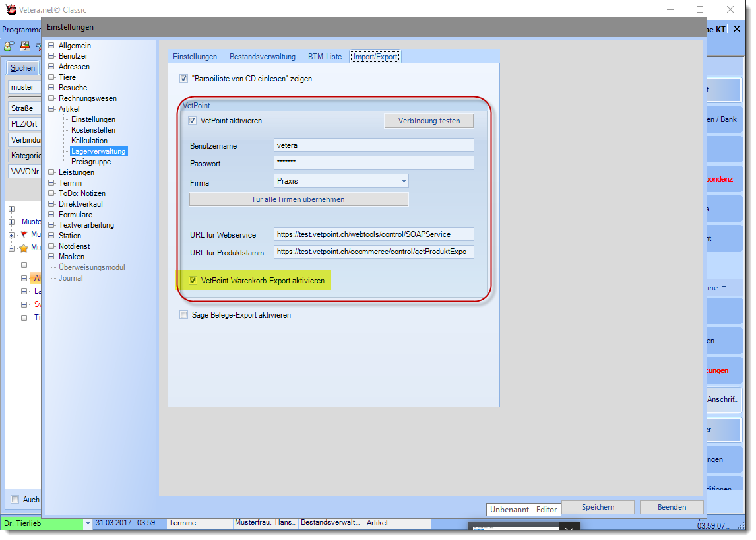Switch to the Bestandsverwaltung tab
This screenshot has width=756, height=540.
pos(262,57)
